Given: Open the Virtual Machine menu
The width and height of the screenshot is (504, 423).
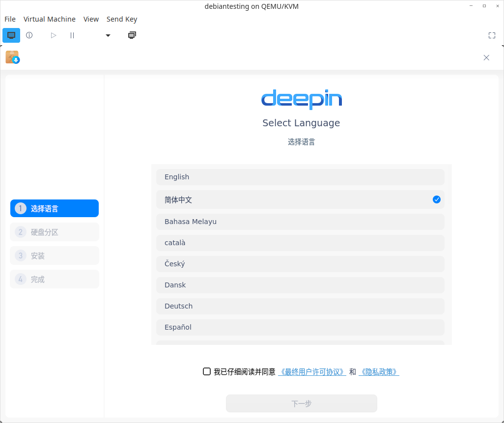Looking at the screenshot, I should point(50,19).
